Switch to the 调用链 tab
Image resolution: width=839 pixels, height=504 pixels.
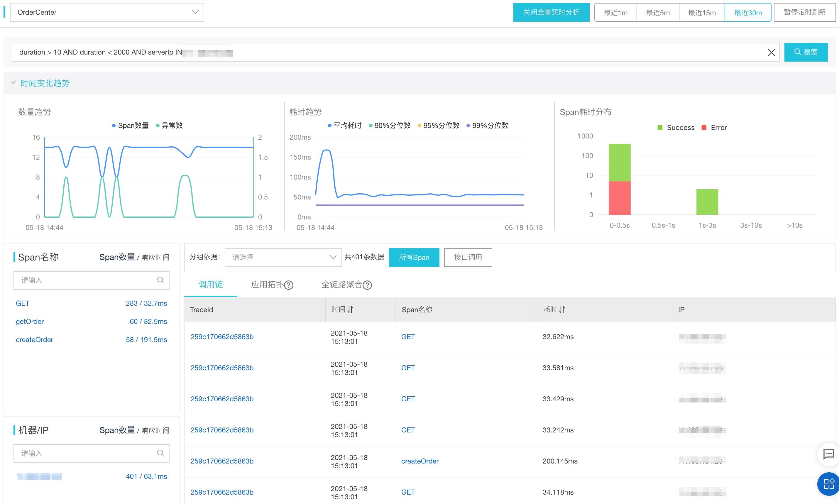(x=211, y=285)
